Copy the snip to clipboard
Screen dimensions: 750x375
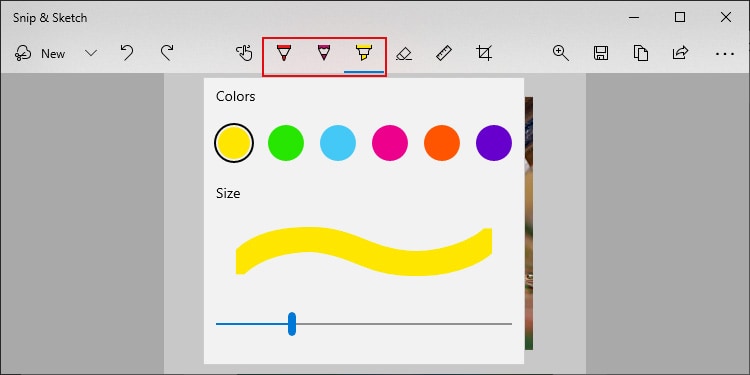coord(640,53)
